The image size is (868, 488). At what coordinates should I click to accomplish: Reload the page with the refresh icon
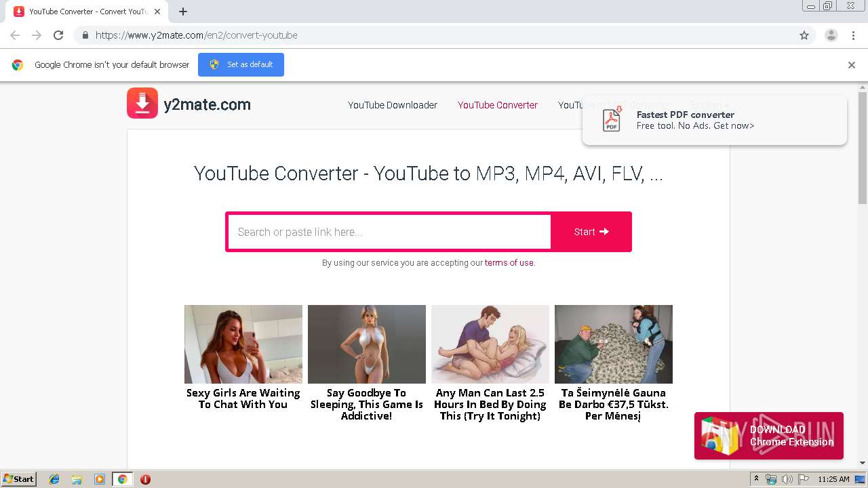pyautogui.click(x=58, y=35)
